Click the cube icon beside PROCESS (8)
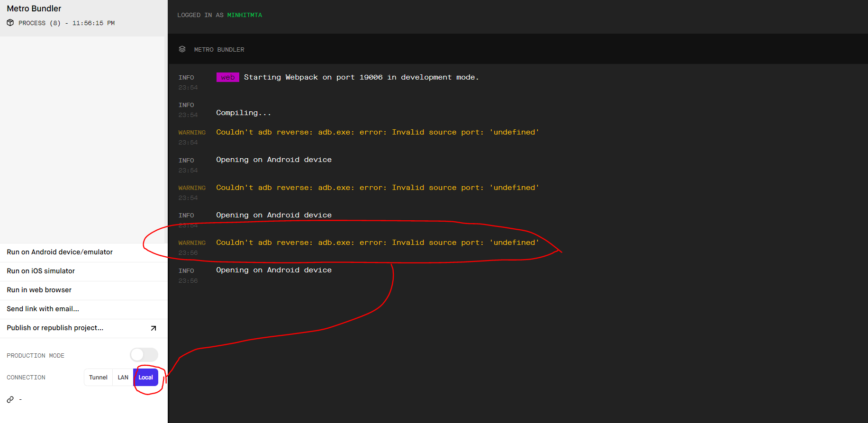Screen dimensions: 868x423 click(x=10, y=23)
